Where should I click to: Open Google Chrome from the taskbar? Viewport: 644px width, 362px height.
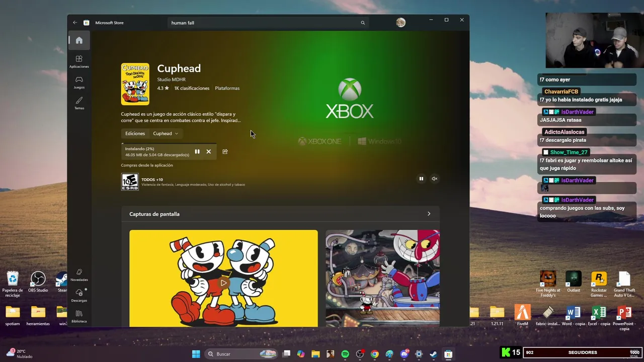pyautogui.click(x=374, y=354)
